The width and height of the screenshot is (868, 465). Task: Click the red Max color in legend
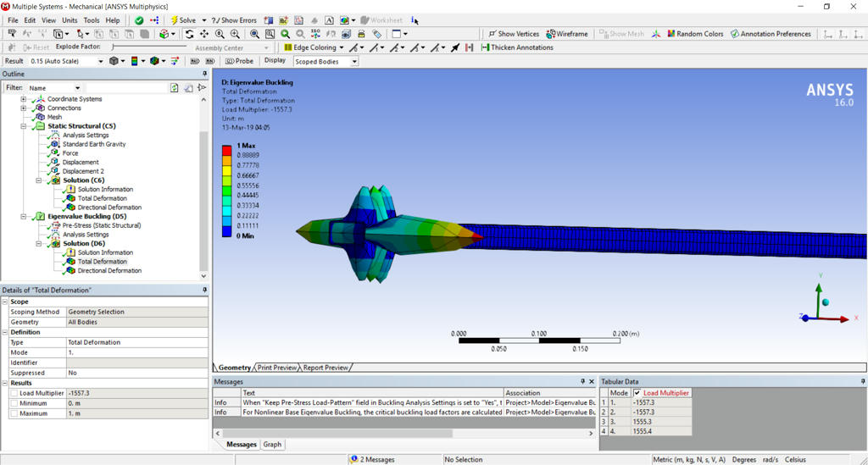coord(226,151)
